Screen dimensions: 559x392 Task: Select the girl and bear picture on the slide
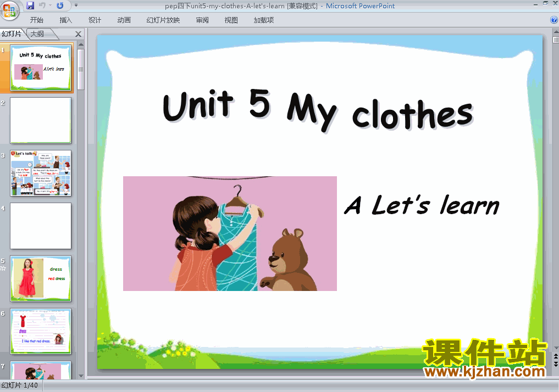pyautogui.click(x=230, y=233)
